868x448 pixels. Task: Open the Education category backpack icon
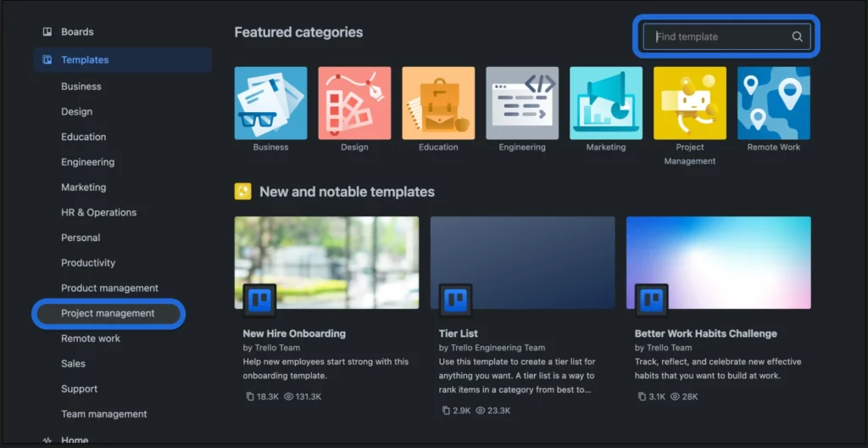438,104
